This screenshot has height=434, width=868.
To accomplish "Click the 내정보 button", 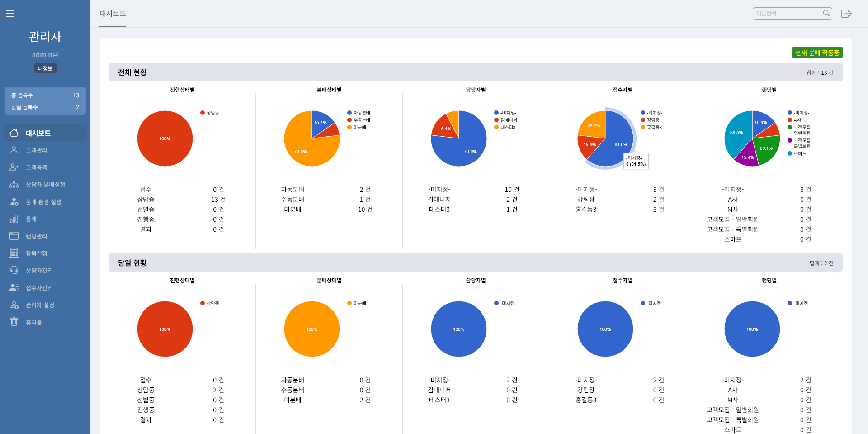I will pos(45,68).
